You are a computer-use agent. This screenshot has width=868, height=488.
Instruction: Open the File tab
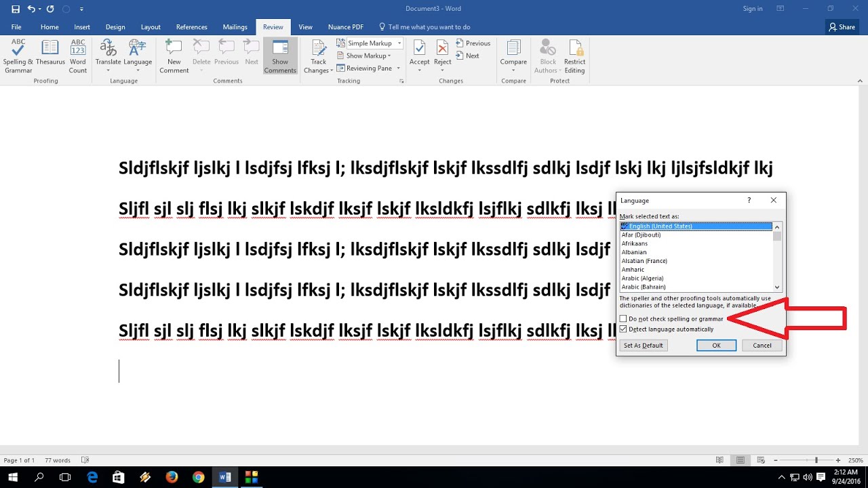coord(16,27)
